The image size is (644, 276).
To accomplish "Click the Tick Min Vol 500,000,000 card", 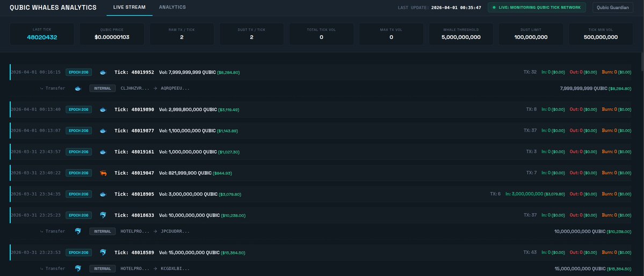I will point(600,34).
